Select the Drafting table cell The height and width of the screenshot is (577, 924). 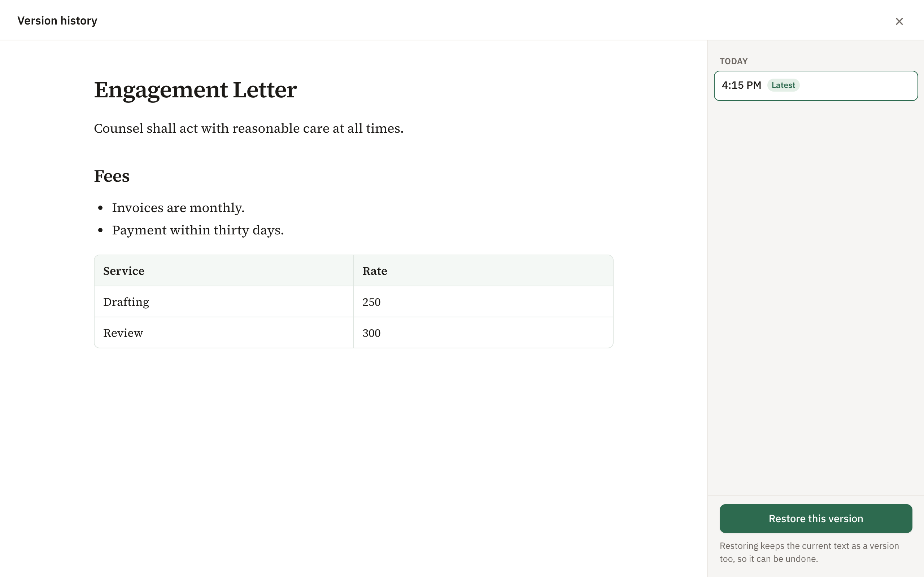(224, 301)
